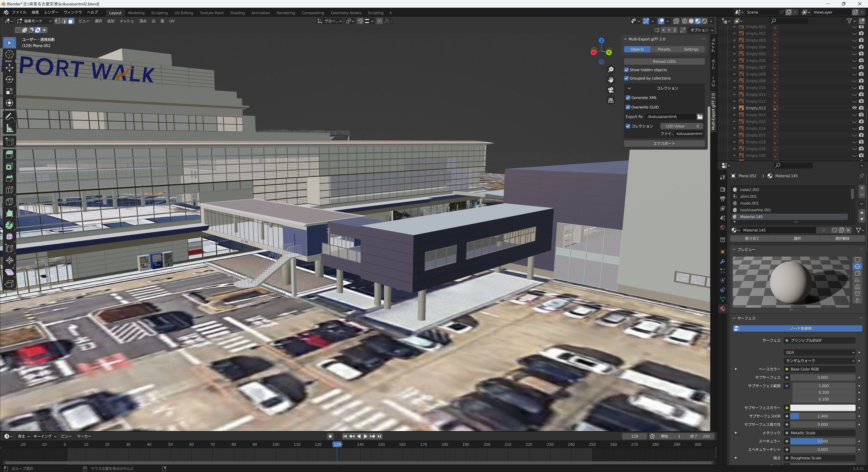Image resolution: width=868 pixels, height=472 pixels.
Task: Switch to the UV Editing workspace tab
Action: 184,13
